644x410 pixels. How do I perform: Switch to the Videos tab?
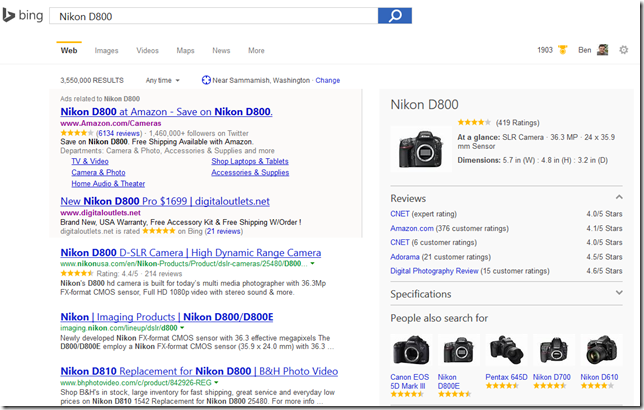(x=147, y=51)
